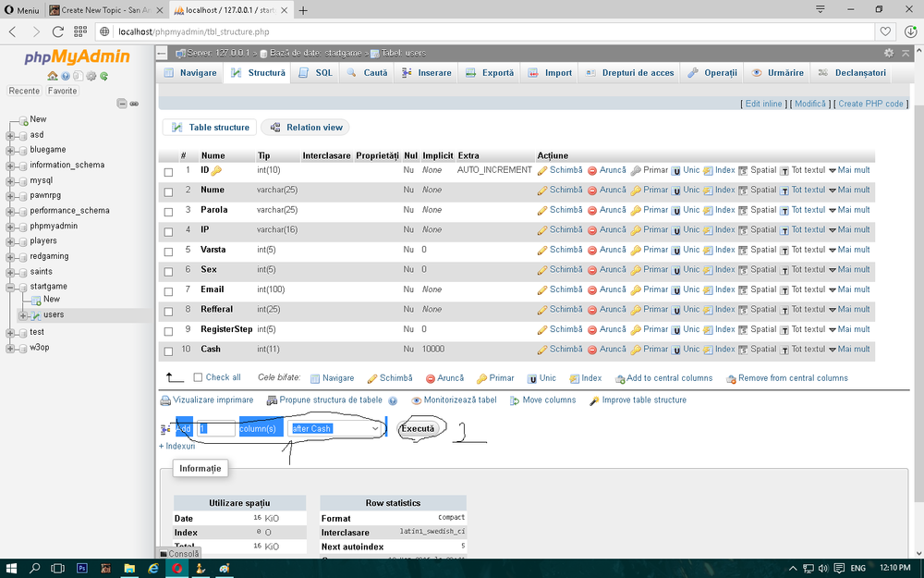Collapse the startgame database node
The image size is (924, 578).
tap(10, 288)
